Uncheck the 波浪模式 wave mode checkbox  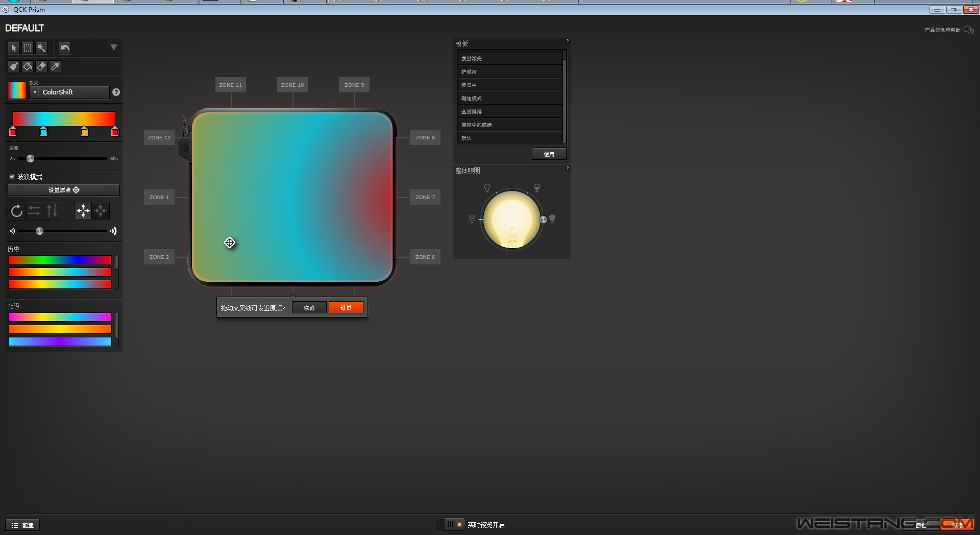(12, 177)
